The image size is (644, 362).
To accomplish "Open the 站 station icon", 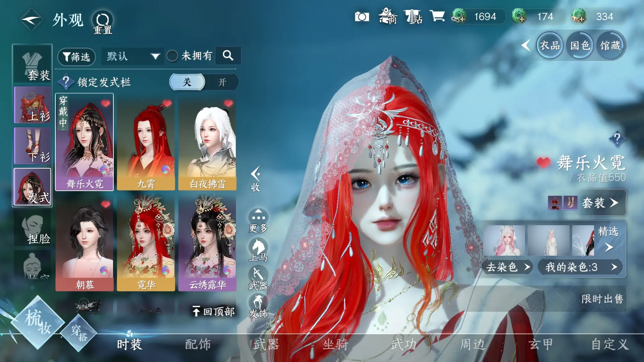I will [413, 16].
